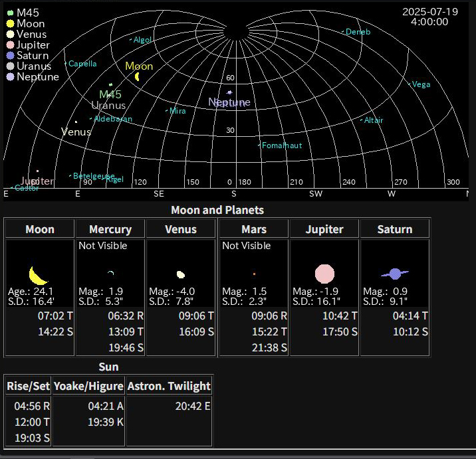Click the Yoake/Higure column header
Image resolution: width=476 pixels, height=459 pixels.
coord(88,386)
